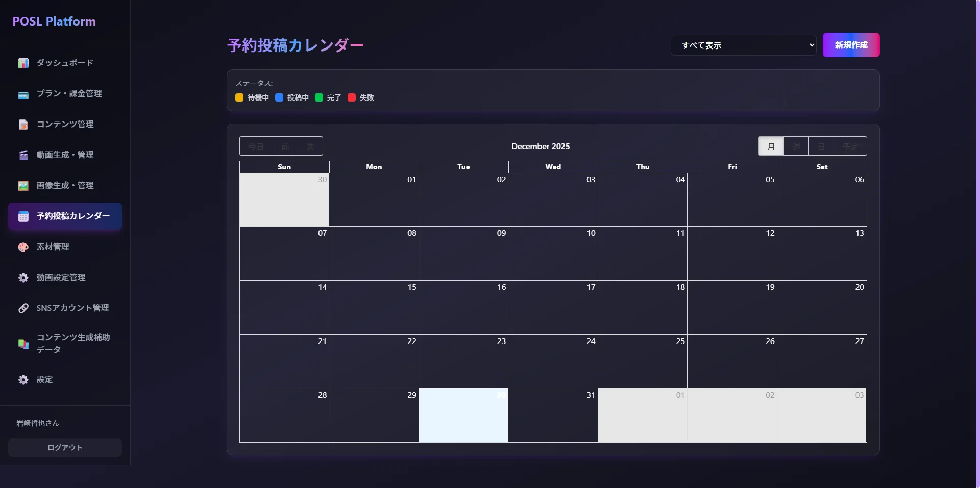Viewport: 980px width, 488px height.
Task: Go to previous month with 前
Action: coord(285,147)
